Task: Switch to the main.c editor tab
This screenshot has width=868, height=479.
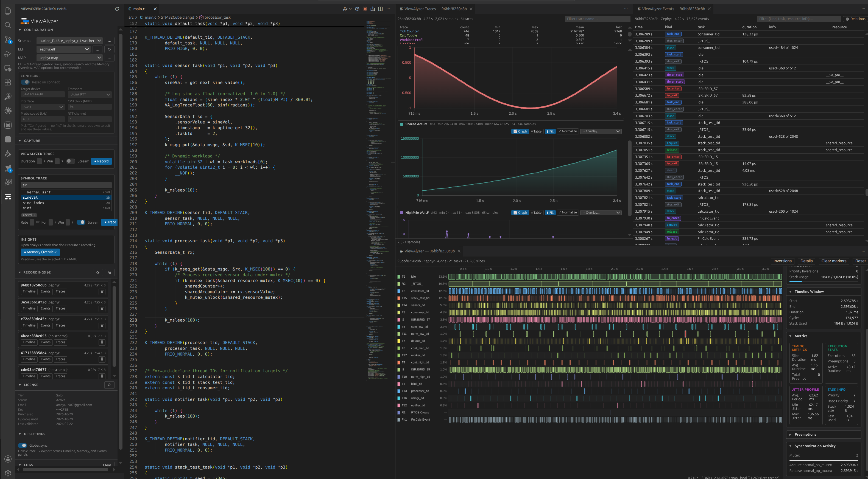Action: 138,9
